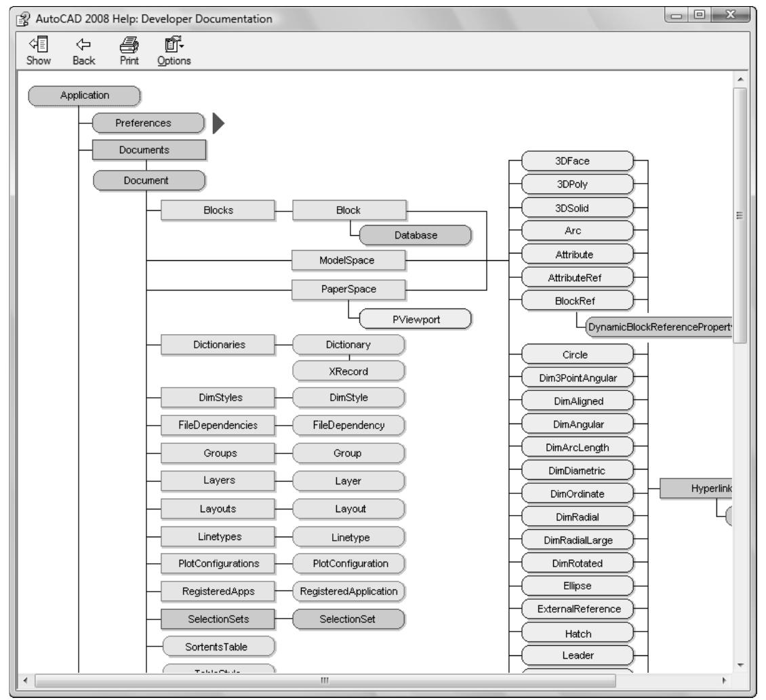Click the DimRadialLarge object node
766x700 pixels.
pyautogui.click(x=577, y=540)
